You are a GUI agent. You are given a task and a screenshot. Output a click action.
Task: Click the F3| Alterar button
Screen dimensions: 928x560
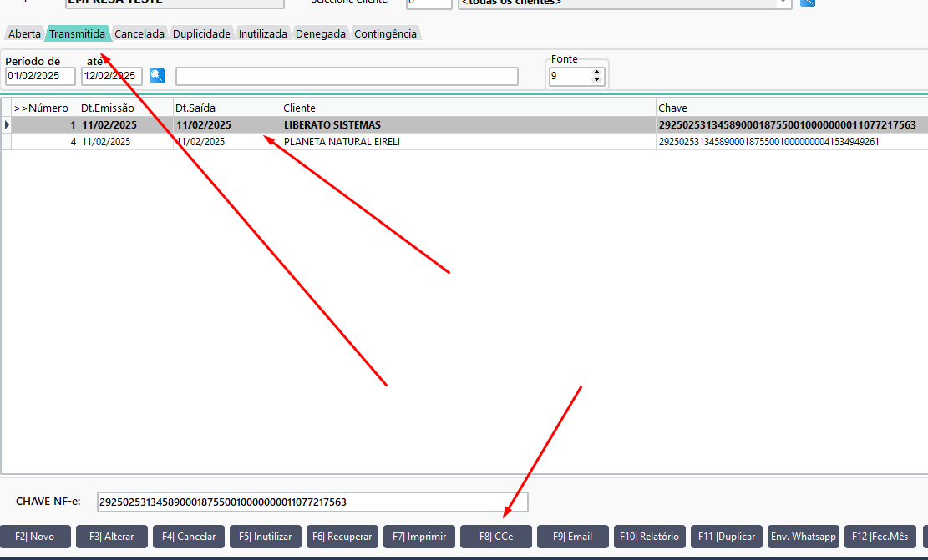112,537
